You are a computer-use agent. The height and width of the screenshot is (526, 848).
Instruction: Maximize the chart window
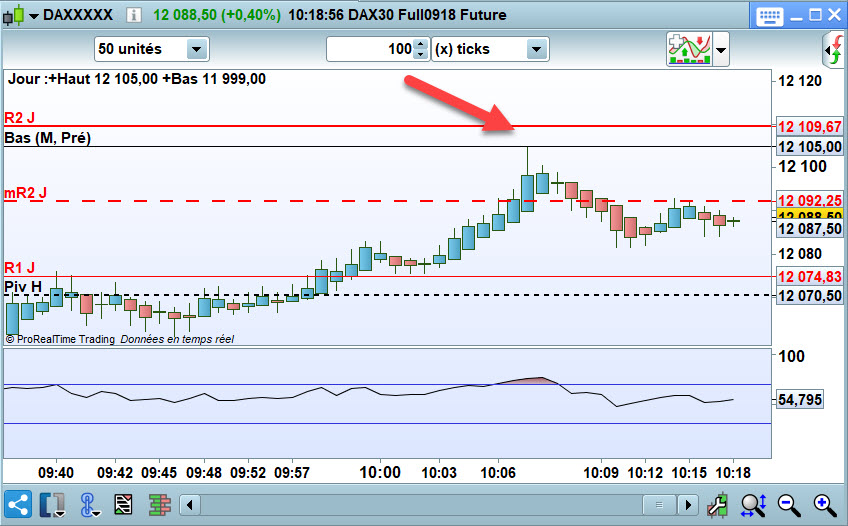pyautogui.click(x=815, y=15)
